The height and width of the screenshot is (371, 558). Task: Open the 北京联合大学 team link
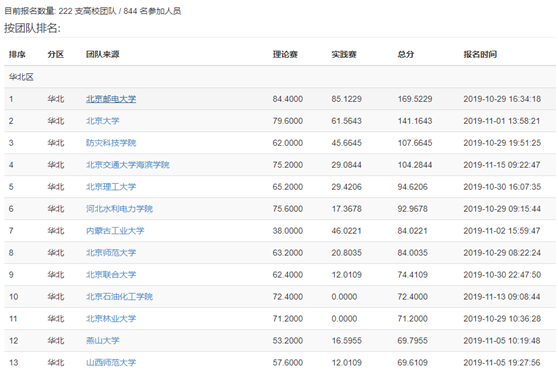(111, 275)
